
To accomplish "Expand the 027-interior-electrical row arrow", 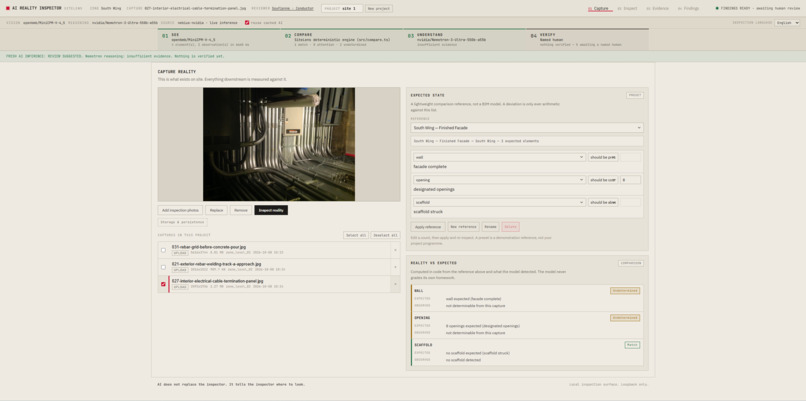I will tap(395, 284).
